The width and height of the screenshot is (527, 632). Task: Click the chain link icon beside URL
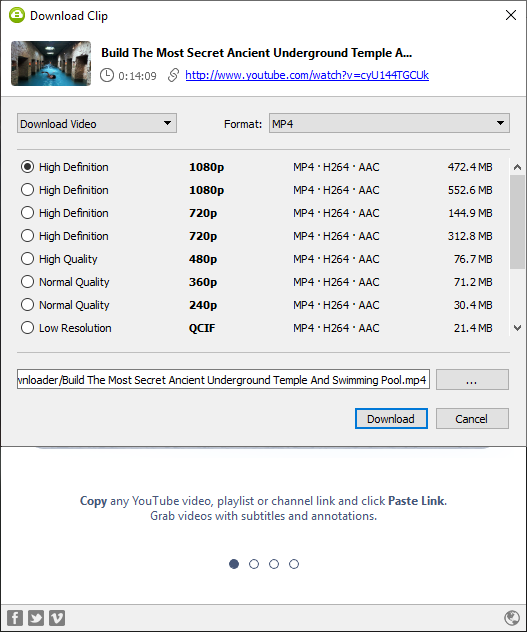pos(173,75)
